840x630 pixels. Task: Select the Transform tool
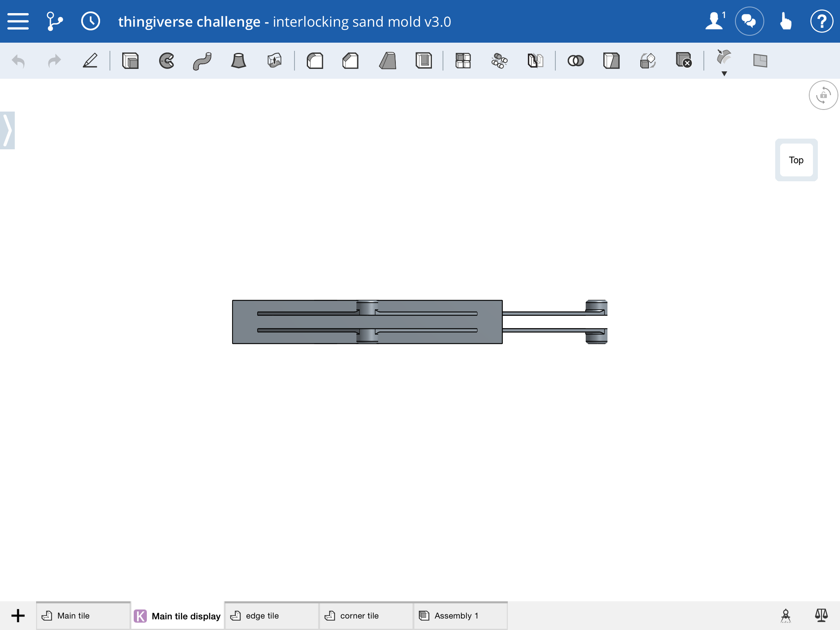pyautogui.click(x=648, y=61)
